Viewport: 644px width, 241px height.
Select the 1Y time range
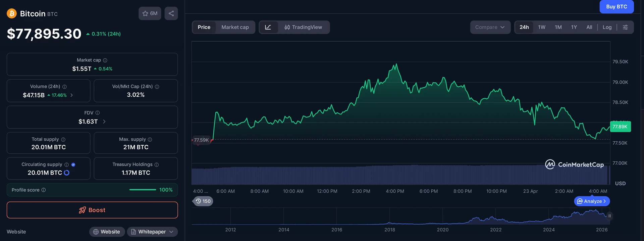(x=574, y=27)
